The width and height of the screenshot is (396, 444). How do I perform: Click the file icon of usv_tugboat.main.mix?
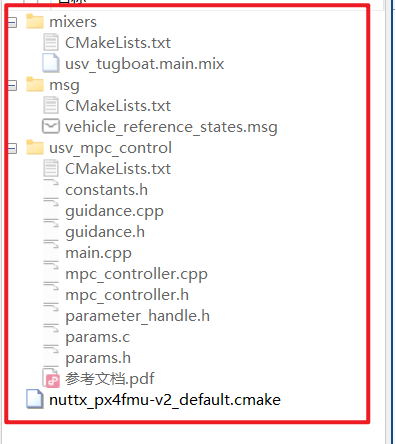tap(51, 63)
